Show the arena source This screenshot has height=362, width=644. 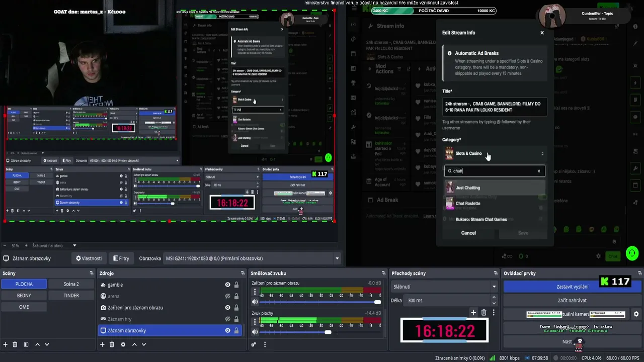click(x=228, y=296)
